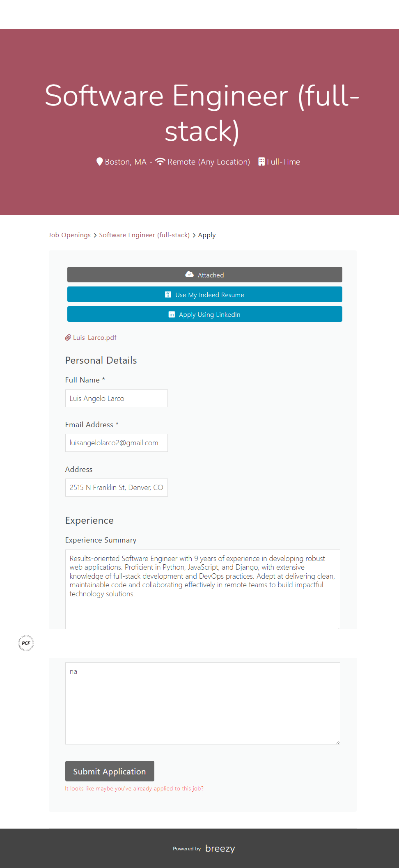Open the Job Openings breadcrumb link
399x868 pixels.
69,235
